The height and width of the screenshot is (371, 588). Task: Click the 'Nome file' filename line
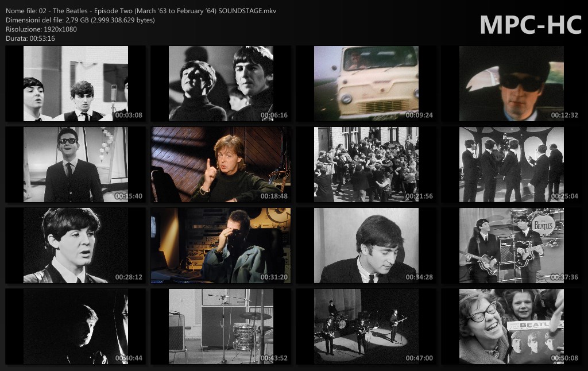click(141, 11)
